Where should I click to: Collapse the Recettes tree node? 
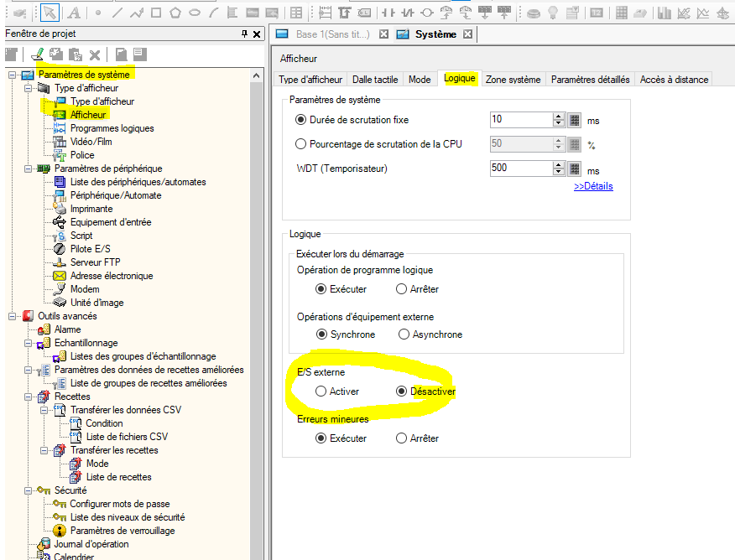pyautogui.click(x=29, y=397)
